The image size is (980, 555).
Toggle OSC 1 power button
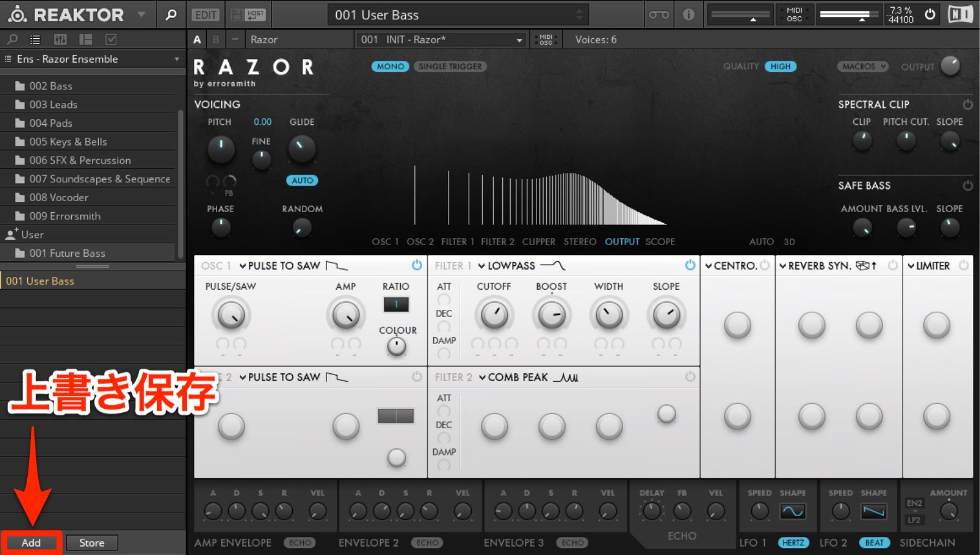tap(417, 265)
